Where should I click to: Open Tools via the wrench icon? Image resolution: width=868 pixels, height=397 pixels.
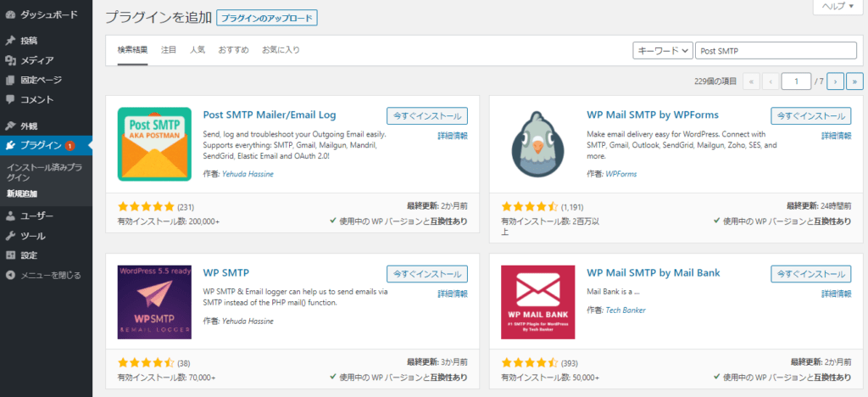pyautogui.click(x=10, y=236)
